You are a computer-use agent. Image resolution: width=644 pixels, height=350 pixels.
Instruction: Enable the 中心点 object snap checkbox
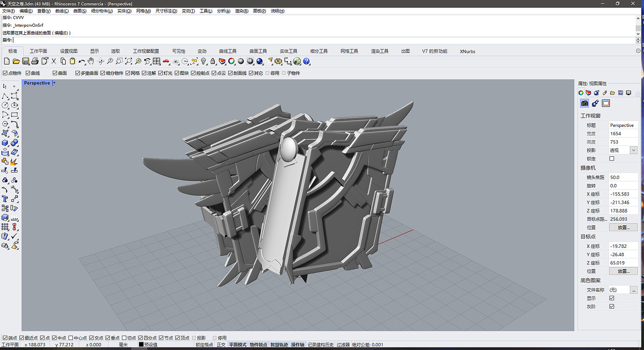pos(71,338)
